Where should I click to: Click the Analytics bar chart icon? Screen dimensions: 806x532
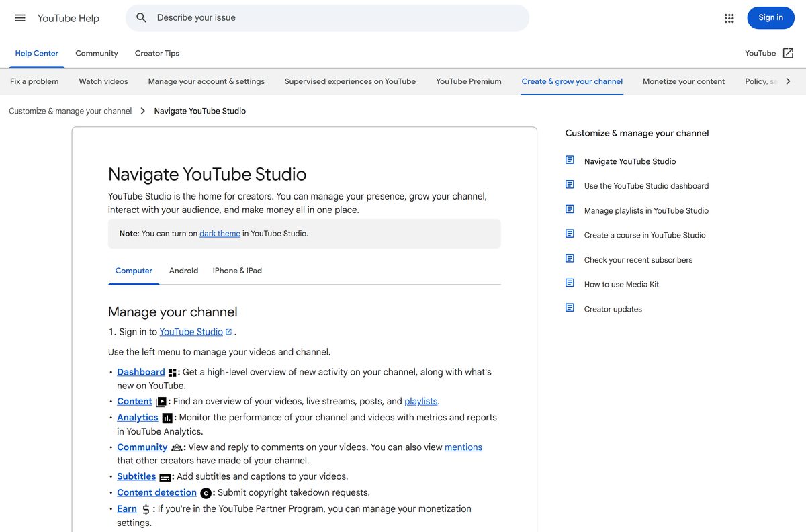point(167,418)
